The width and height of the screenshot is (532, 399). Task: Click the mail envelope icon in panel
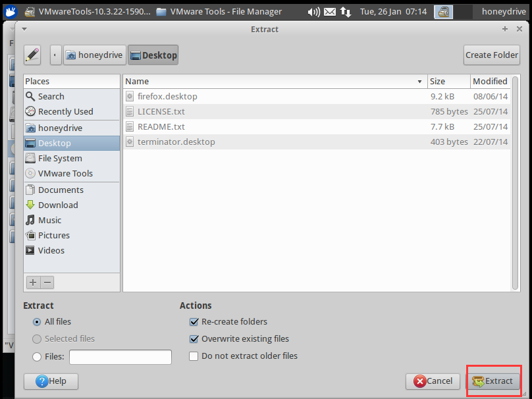click(x=330, y=13)
